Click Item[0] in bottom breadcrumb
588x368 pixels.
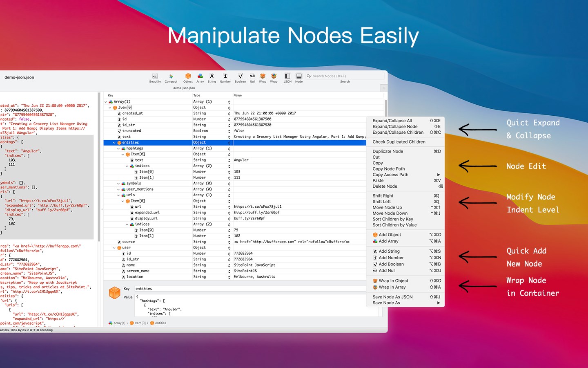coord(138,323)
